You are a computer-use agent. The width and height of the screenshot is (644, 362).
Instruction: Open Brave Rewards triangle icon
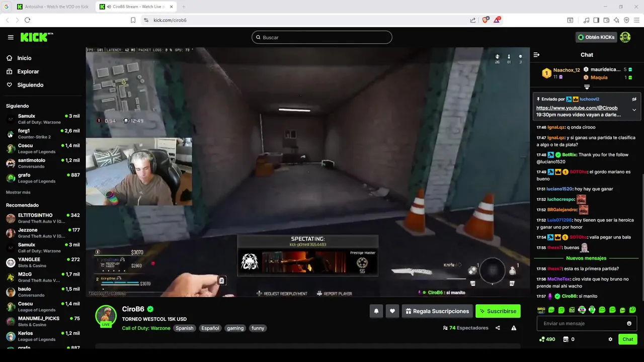[498, 20]
